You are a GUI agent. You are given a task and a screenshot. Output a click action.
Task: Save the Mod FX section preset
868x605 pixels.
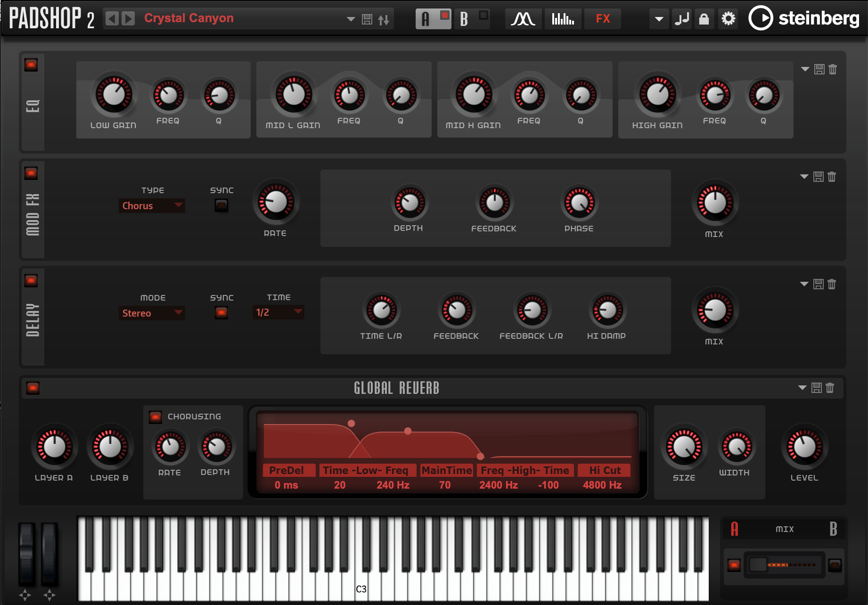[x=818, y=176]
